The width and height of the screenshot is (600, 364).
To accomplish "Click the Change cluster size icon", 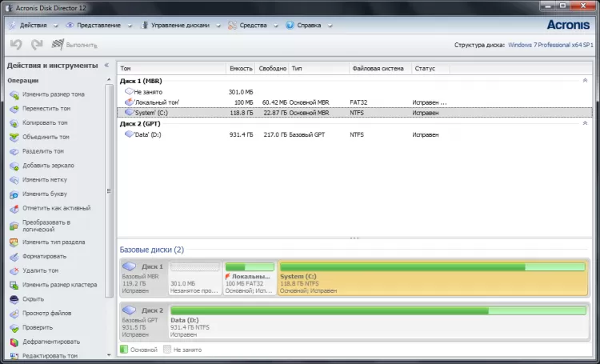I will click(x=14, y=285).
